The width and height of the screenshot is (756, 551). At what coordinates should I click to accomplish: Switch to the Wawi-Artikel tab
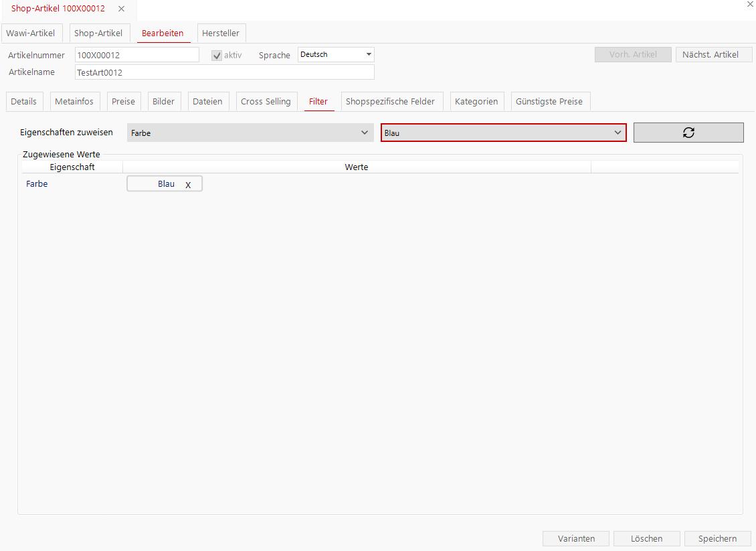(x=31, y=33)
